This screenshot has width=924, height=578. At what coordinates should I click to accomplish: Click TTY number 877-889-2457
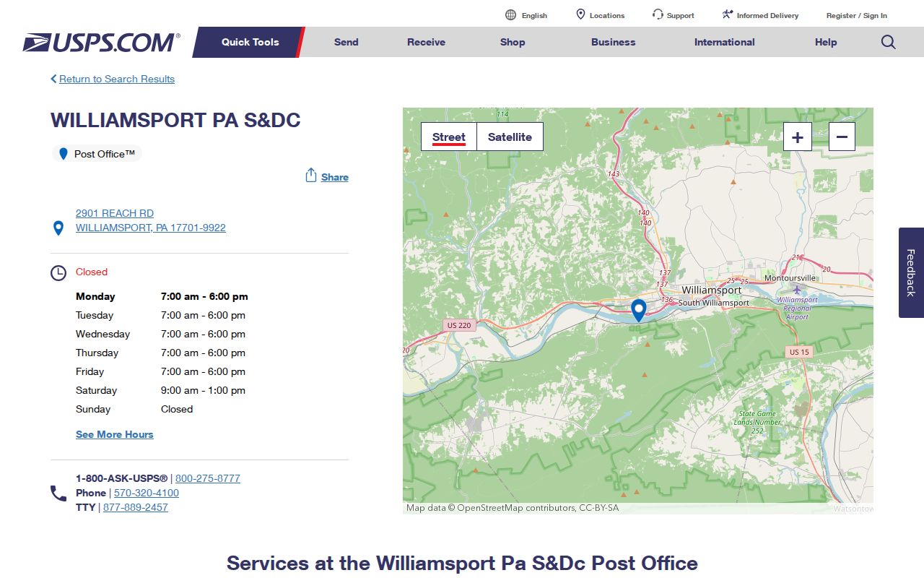coord(136,507)
